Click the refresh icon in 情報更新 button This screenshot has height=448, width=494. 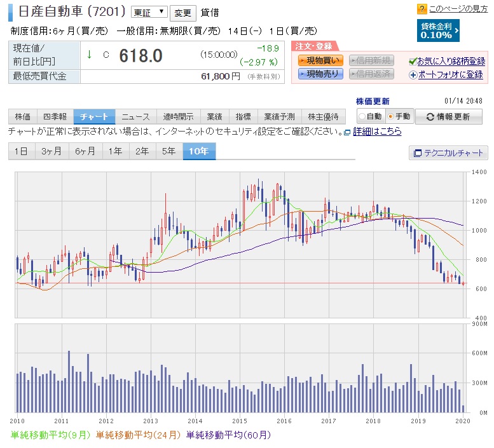430,117
